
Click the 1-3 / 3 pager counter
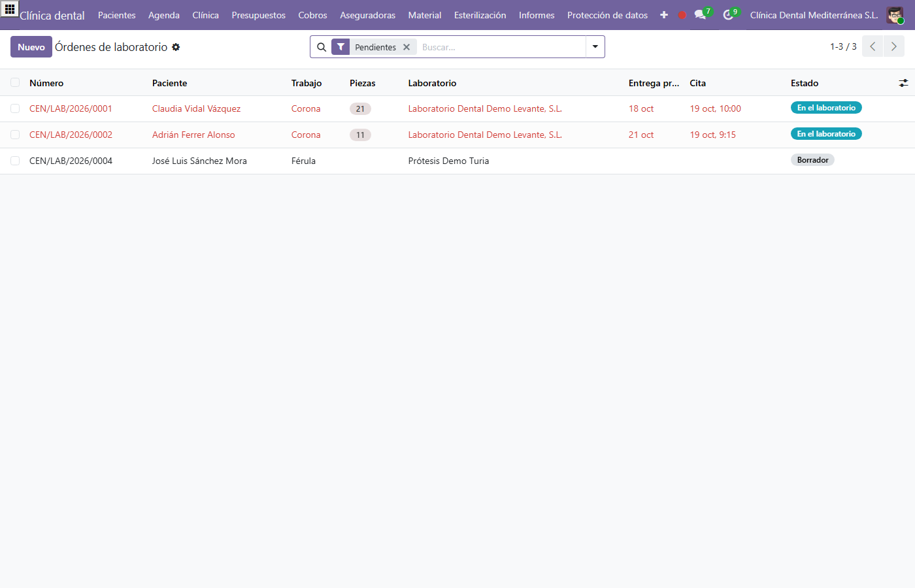pos(843,46)
